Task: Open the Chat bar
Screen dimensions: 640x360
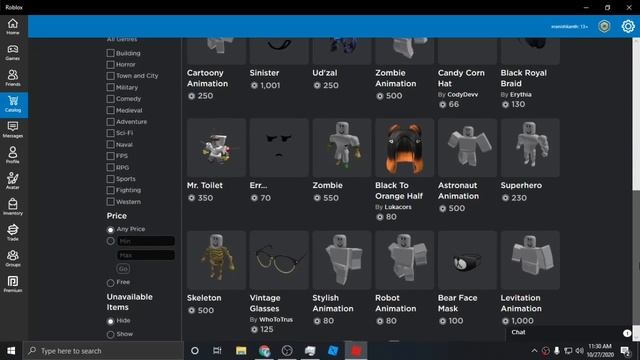Action: click(x=569, y=333)
